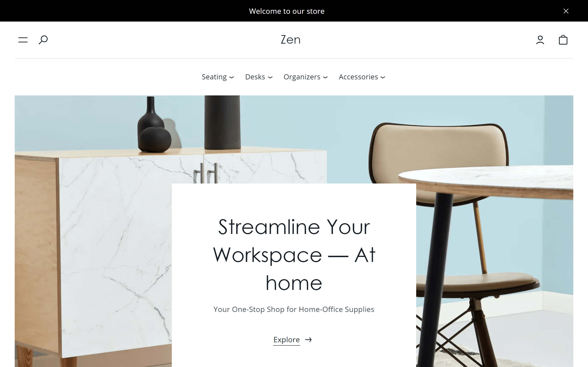The height and width of the screenshot is (367, 588).
Task: Toggle the Accessories navigation dropdown
Action: point(362,77)
